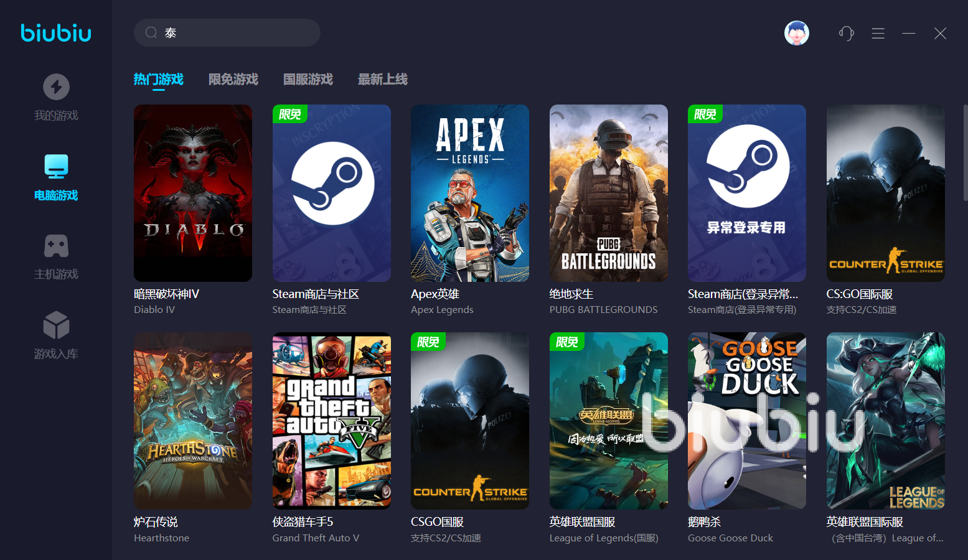Choose PUBG Battlegrounds cover

(608, 193)
